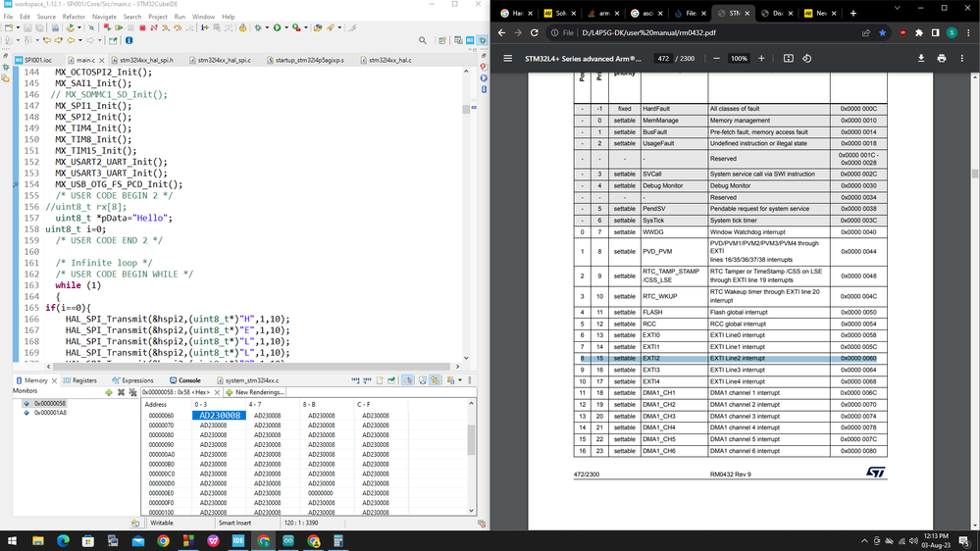
Task: Go back in the browser
Action: tap(501, 32)
